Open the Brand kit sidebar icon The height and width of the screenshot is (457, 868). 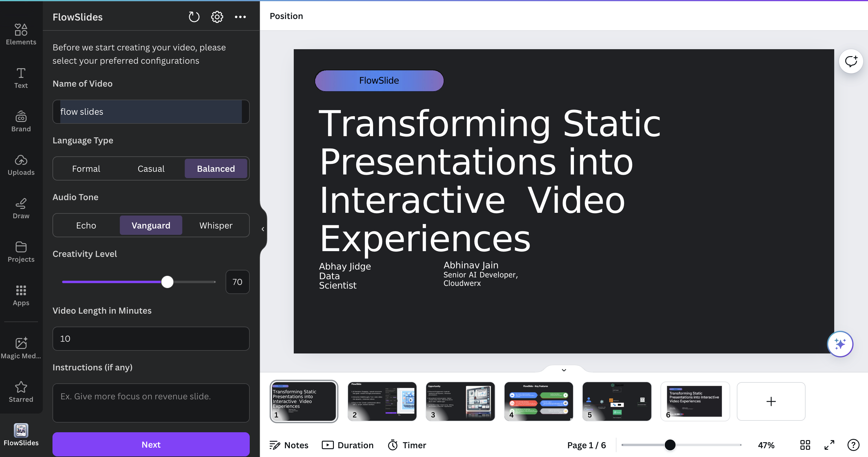click(x=21, y=121)
